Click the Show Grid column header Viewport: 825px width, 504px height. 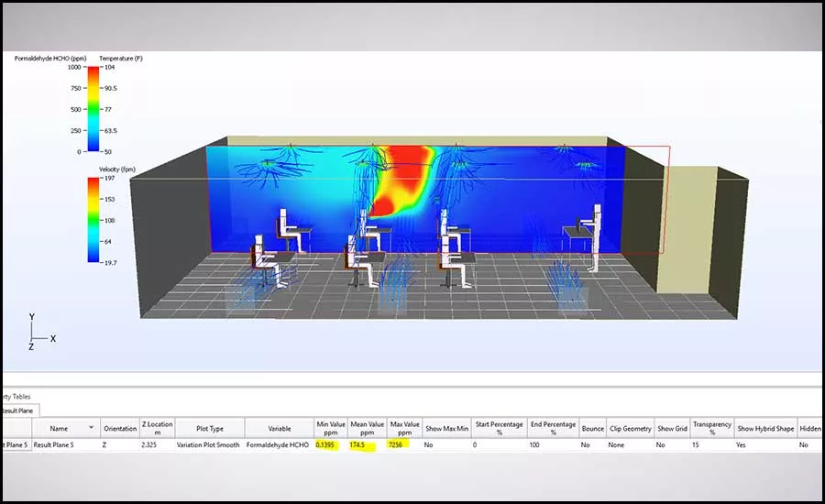673,428
